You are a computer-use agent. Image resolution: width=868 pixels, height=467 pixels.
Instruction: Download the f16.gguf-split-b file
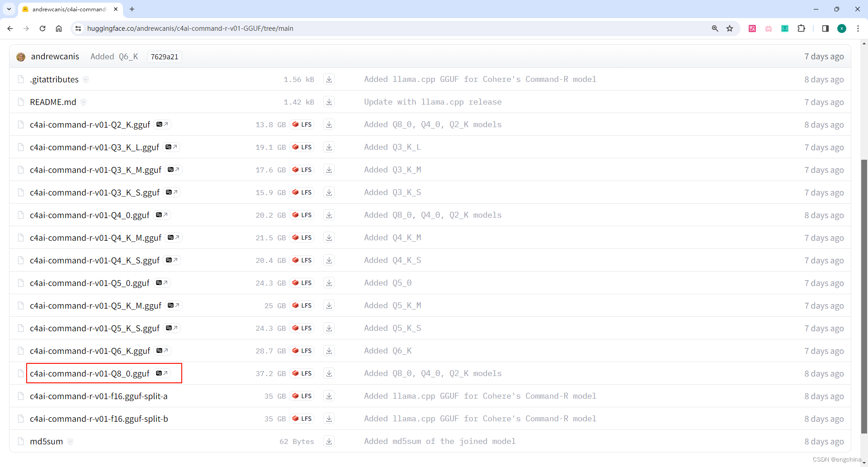coord(329,419)
